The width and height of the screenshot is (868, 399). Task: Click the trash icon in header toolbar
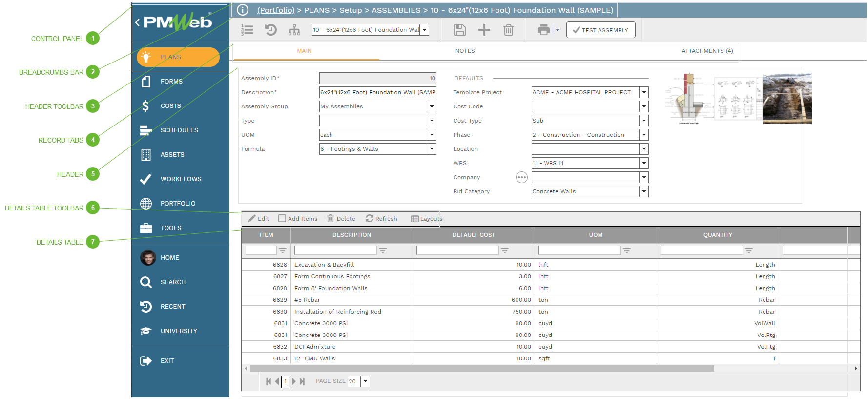508,30
